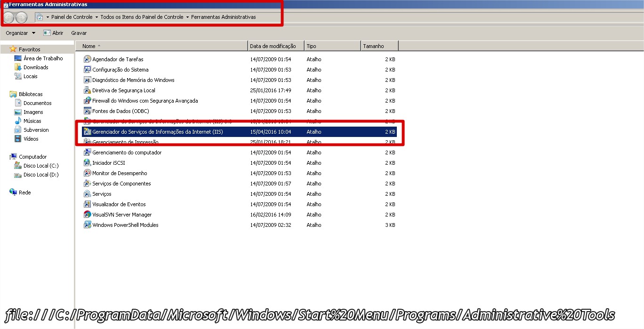Click the VisualSVN Server Manager icon
Screen dimensions: 644x329
pos(87,215)
